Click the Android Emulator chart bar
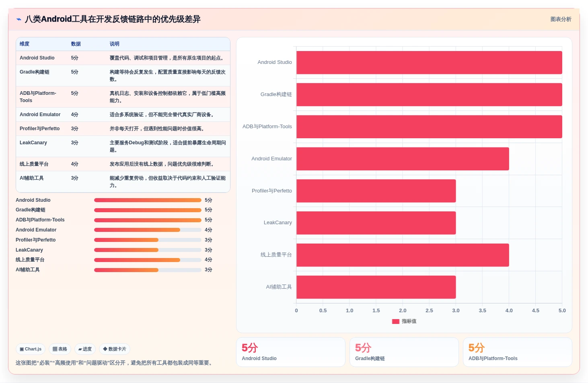The width and height of the screenshot is (588, 383). (x=403, y=159)
